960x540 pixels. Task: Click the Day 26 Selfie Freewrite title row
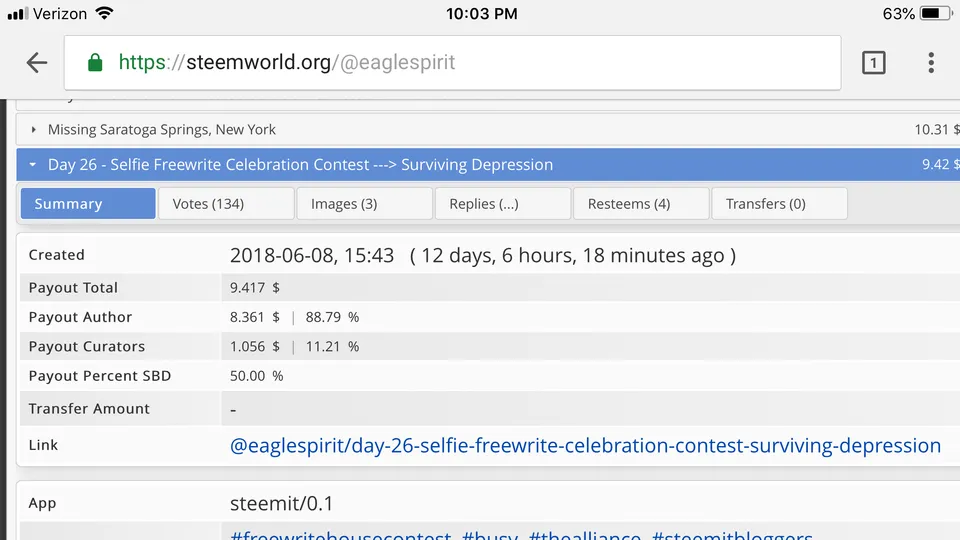[488, 165]
